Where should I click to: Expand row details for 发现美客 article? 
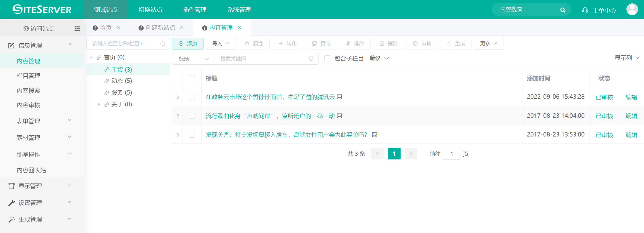[x=178, y=135]
